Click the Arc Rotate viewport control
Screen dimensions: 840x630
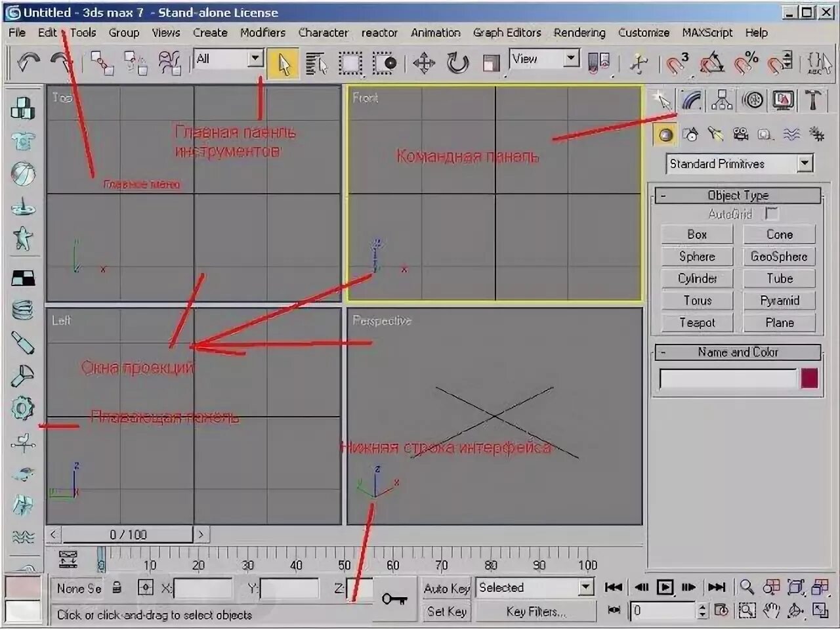point(795,610)
